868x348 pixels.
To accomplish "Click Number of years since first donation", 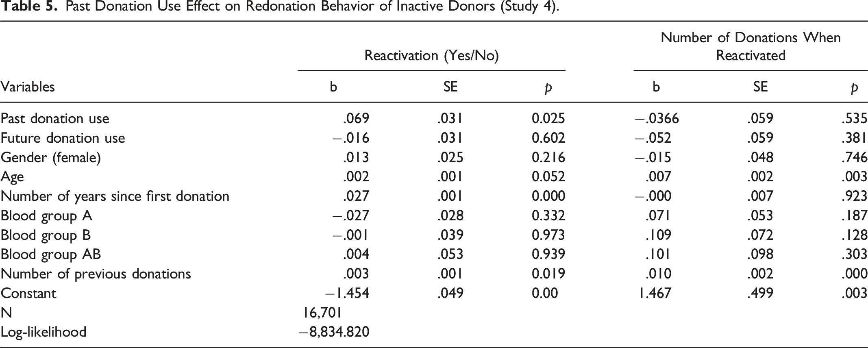I will point(115,196).
